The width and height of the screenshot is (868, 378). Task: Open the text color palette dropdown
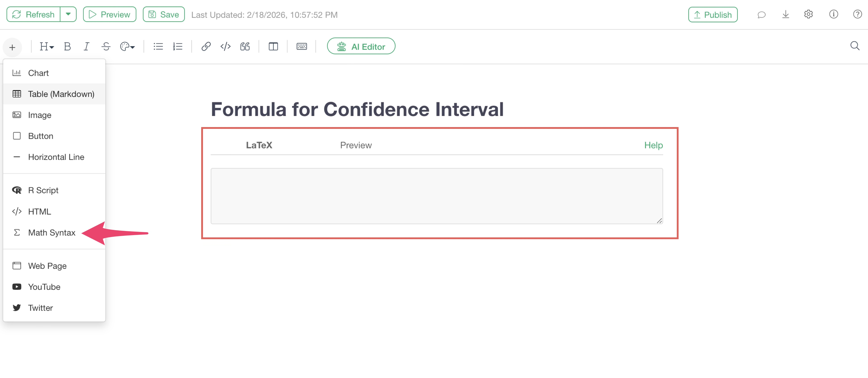coord(127,47)
